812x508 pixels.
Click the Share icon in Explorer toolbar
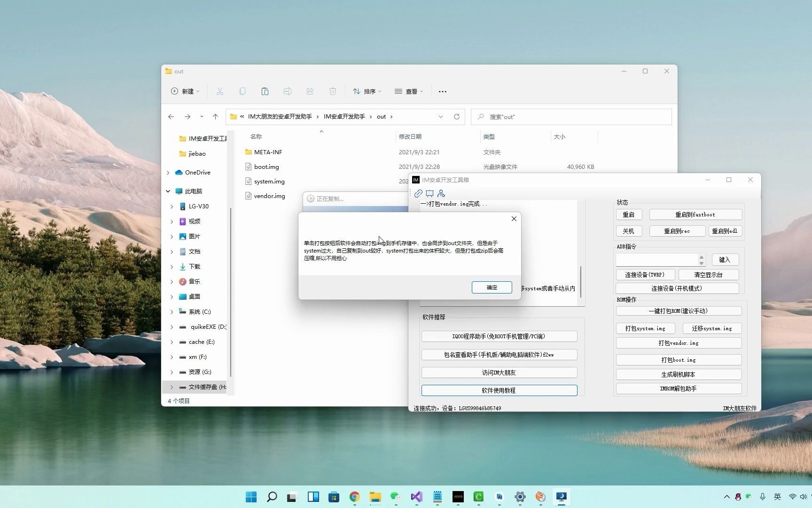(310, 91)
